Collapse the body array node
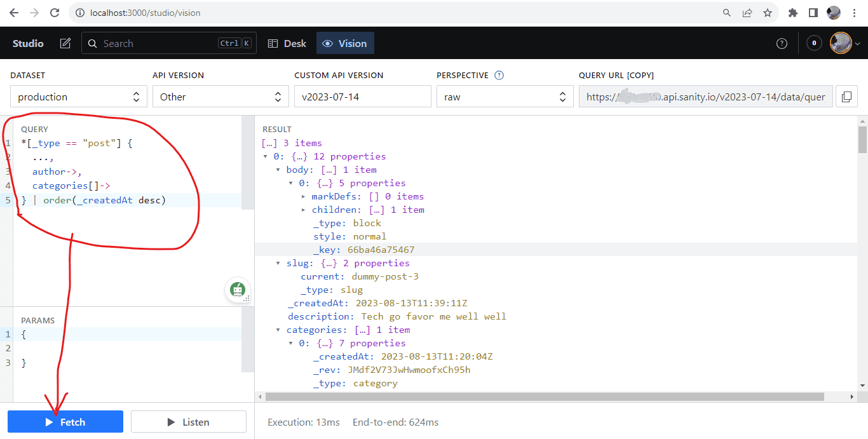The width and height of the screenshot is (868, 439). 278,170
